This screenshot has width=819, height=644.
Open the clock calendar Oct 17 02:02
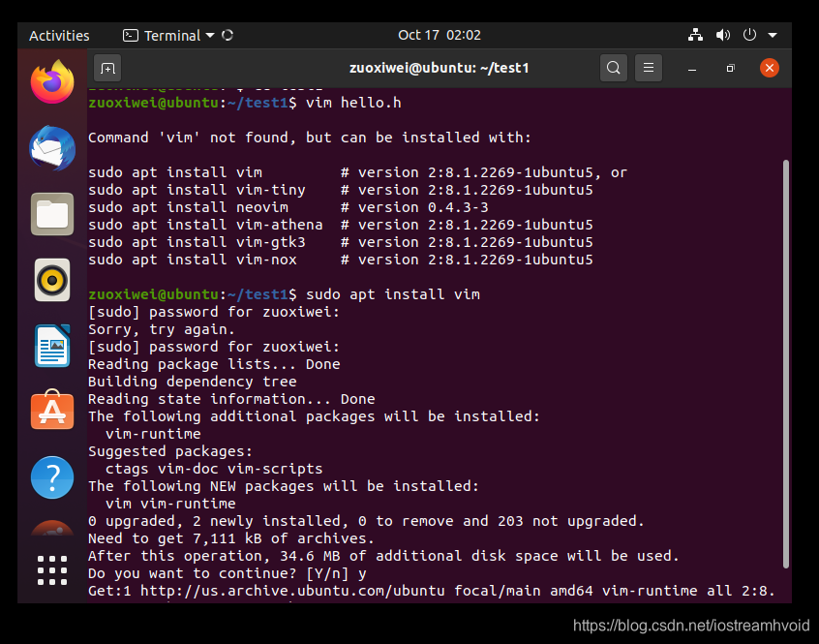[x=440, y=35]
